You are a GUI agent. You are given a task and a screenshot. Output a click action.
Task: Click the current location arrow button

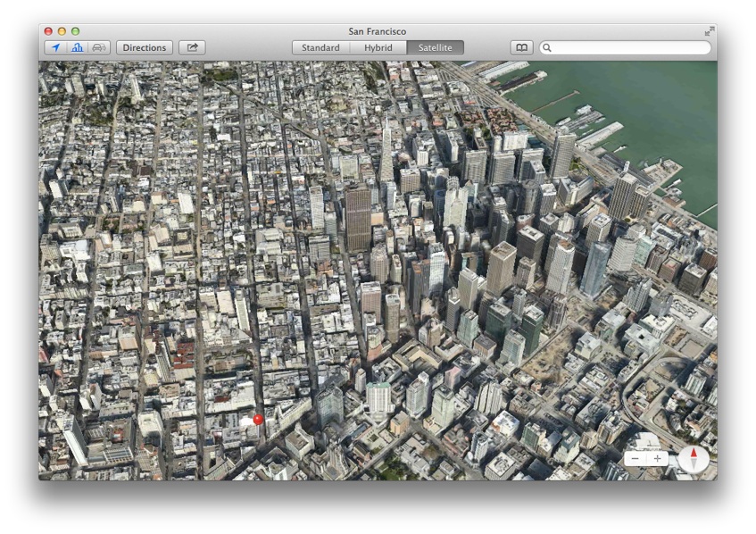coord(55,47)
